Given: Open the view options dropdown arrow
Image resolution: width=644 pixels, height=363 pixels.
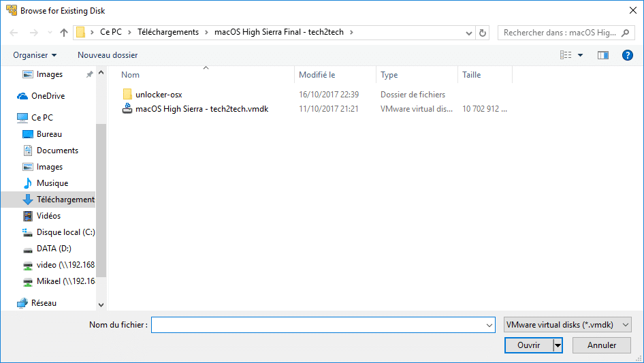Looking at the screenshot, I should pos(580,55).
